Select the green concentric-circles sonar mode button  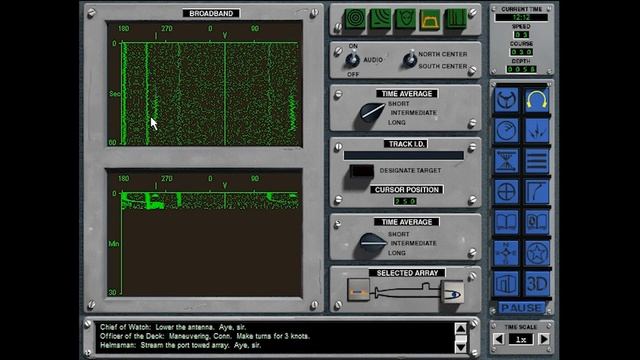click(355, 18)
